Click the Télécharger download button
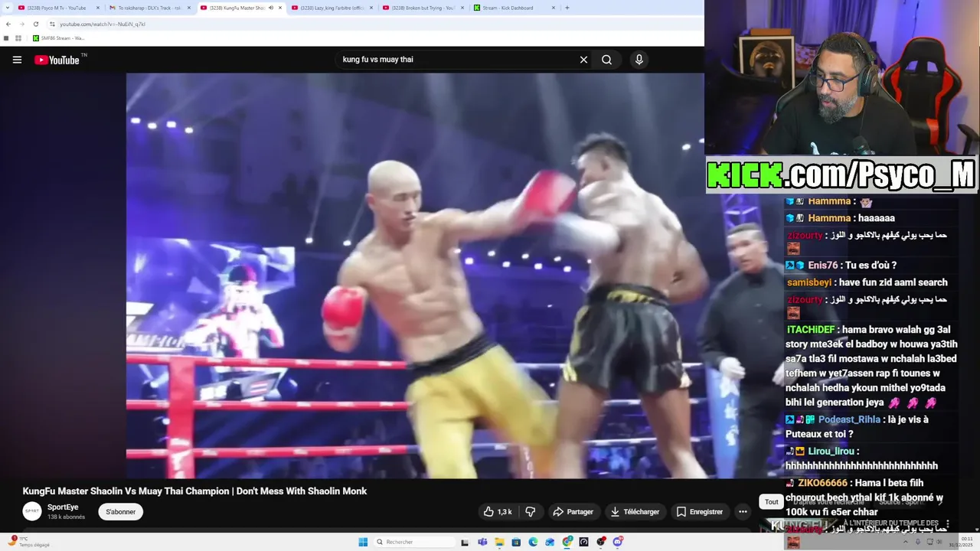This screenshot has height=551, width=980. [635, 512]
